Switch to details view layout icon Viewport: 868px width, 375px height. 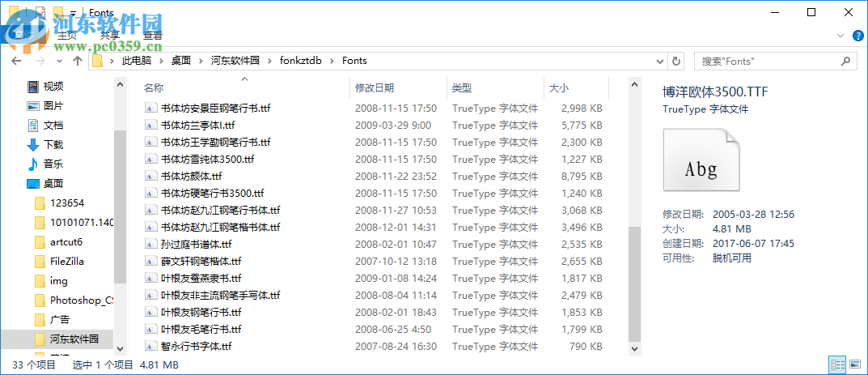click(837, 364)
